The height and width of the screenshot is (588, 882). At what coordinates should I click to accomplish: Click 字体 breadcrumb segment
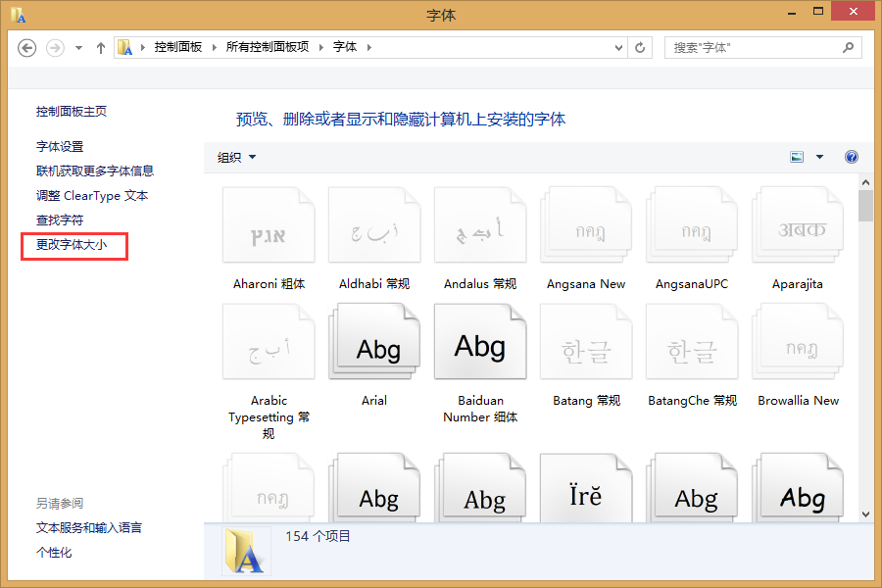pyautogui.click(x=344, y=47)
